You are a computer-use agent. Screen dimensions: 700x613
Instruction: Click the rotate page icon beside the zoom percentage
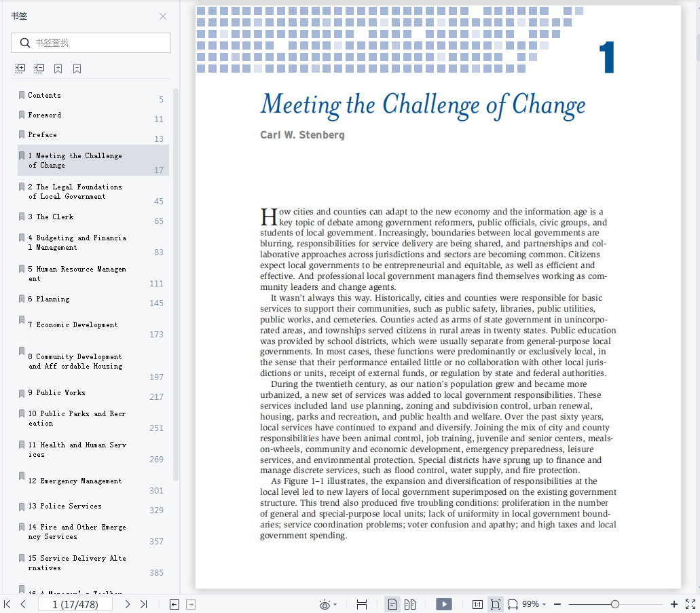pos(513,605)
